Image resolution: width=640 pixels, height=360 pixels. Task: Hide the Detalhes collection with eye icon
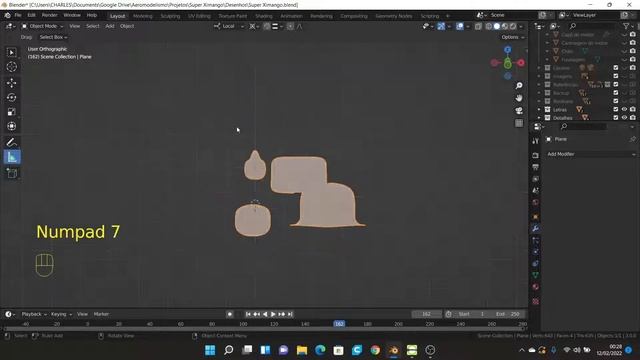point(624,118)
